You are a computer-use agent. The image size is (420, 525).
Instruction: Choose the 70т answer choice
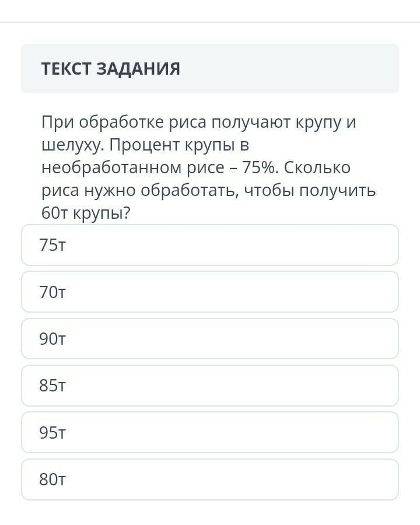coord(210,292)
